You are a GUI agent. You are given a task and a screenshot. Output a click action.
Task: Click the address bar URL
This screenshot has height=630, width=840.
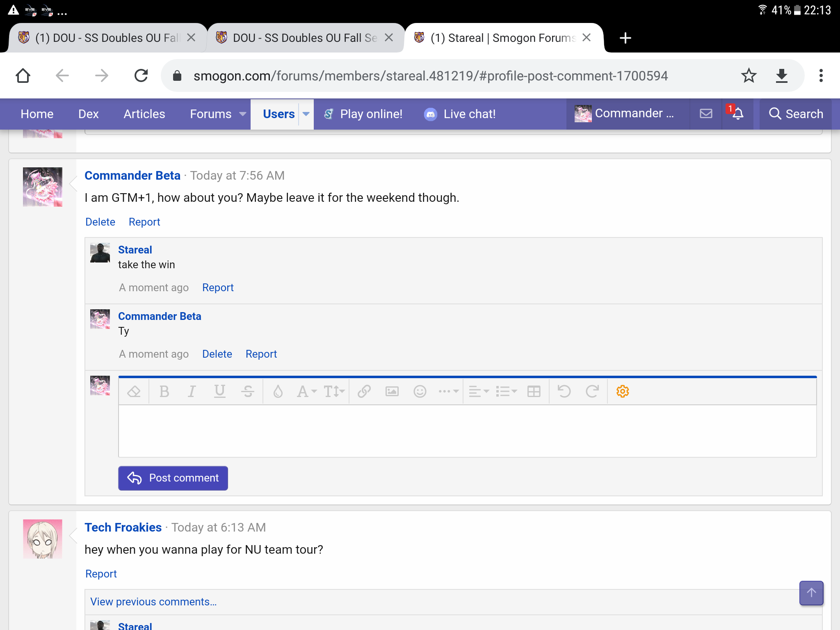(x=431, y=76)
